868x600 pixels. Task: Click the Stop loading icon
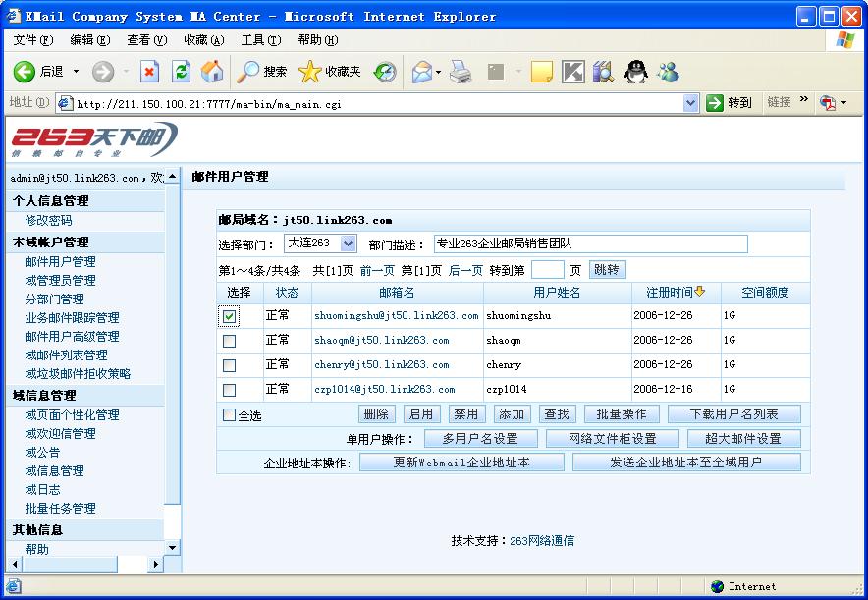click(149, 72)
